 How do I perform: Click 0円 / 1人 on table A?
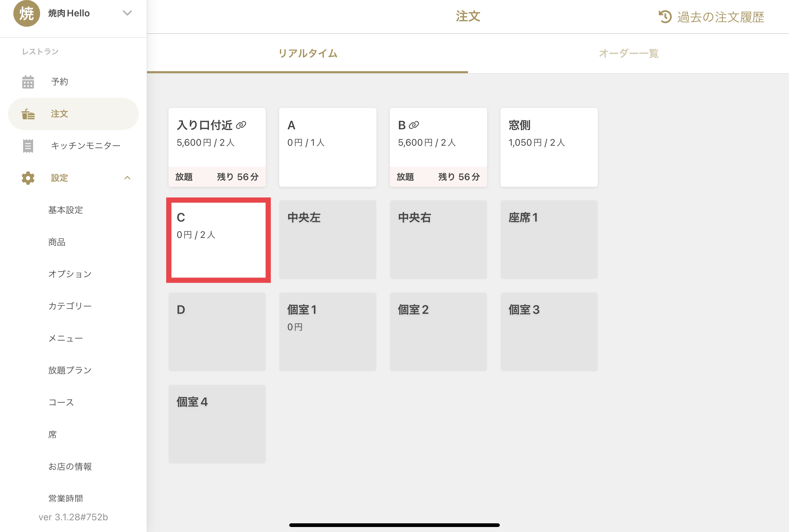click(x=306, y=142)
